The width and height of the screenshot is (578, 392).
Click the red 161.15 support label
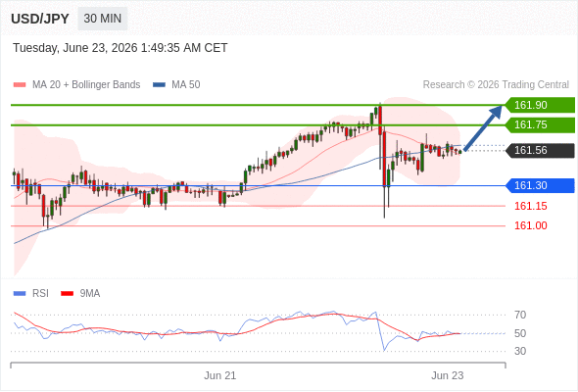coord(530,206)
